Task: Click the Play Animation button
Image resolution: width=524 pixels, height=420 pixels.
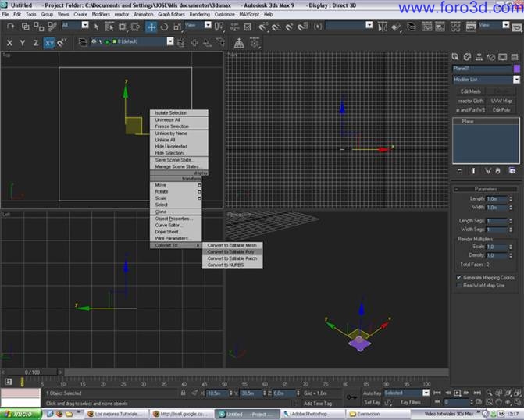Action: pyautogui.click(x=457, y=393)
